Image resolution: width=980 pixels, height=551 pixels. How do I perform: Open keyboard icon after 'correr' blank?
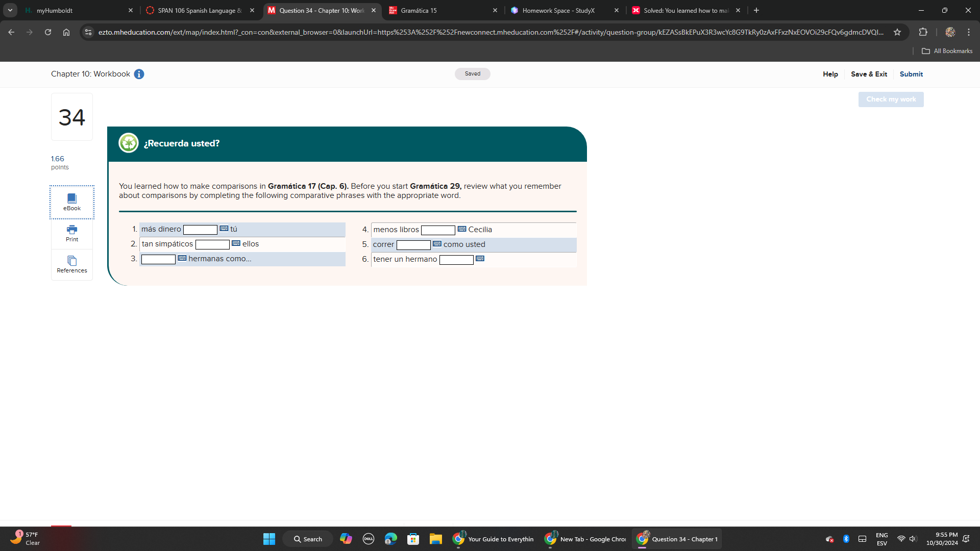click(x=437, y=244)
